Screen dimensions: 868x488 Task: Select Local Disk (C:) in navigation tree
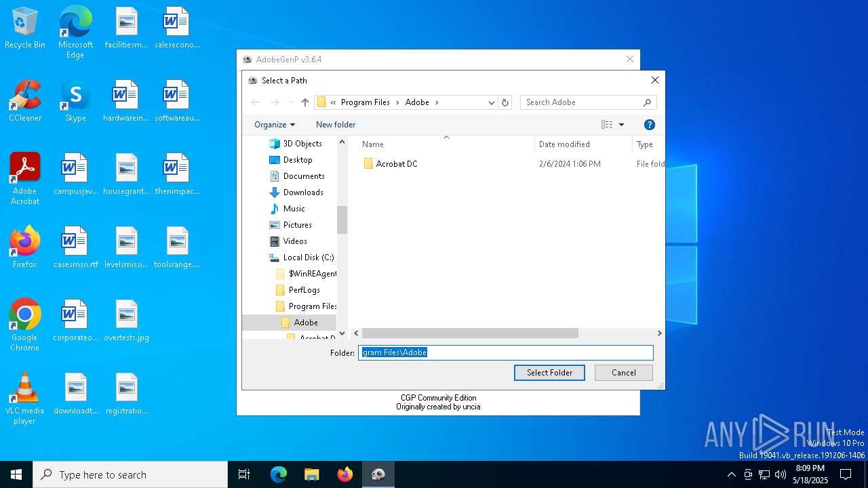click(x=302, y=258)
